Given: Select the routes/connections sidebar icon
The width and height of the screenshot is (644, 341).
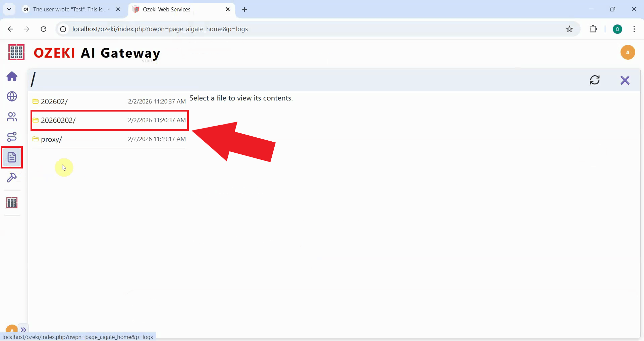Looking at the screenshot, I should [12, 137].
